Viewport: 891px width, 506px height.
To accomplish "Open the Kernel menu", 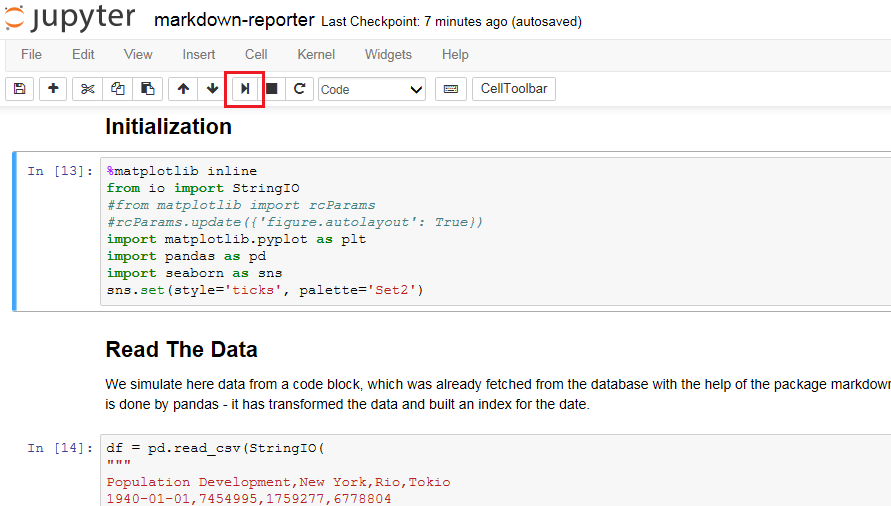I will [x=317, y=55].
